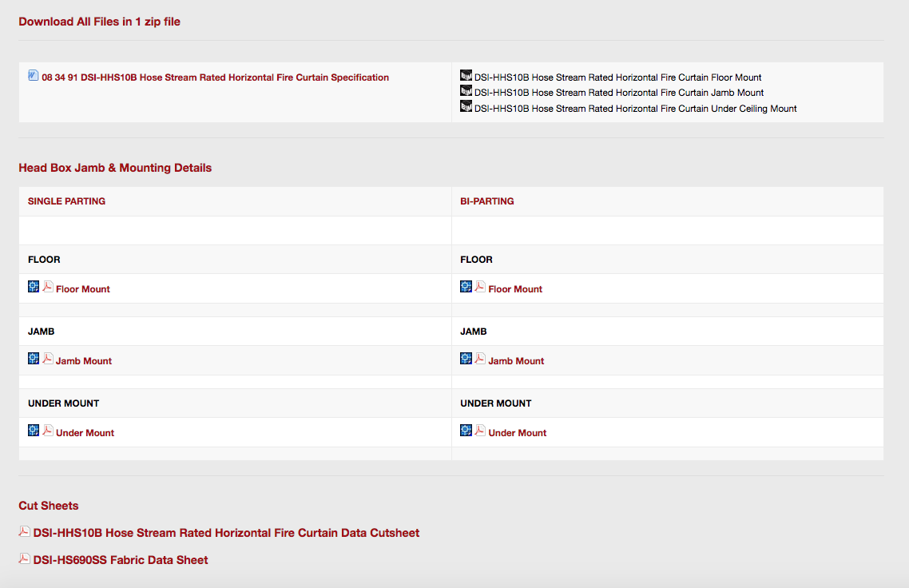Open the Word document icon for HHS10B Specification
The height and width of the screenshot is (588, 909).
point(33,74)
